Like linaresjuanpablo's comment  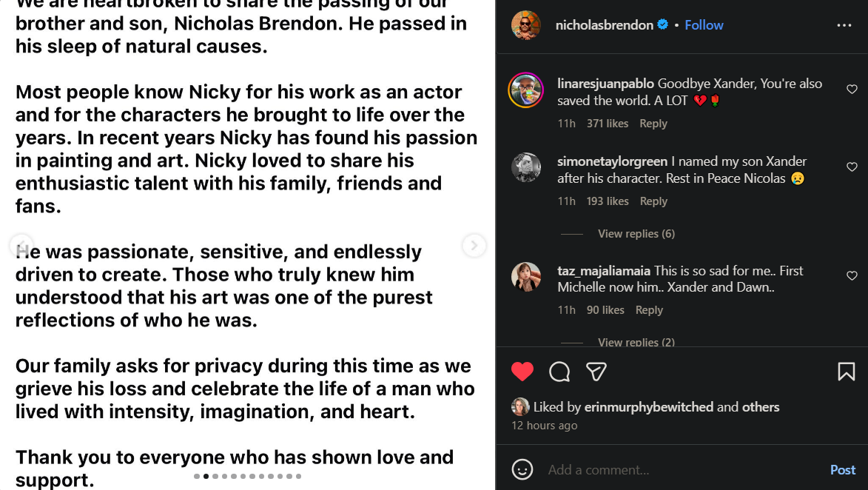click(x=852, y=89)
